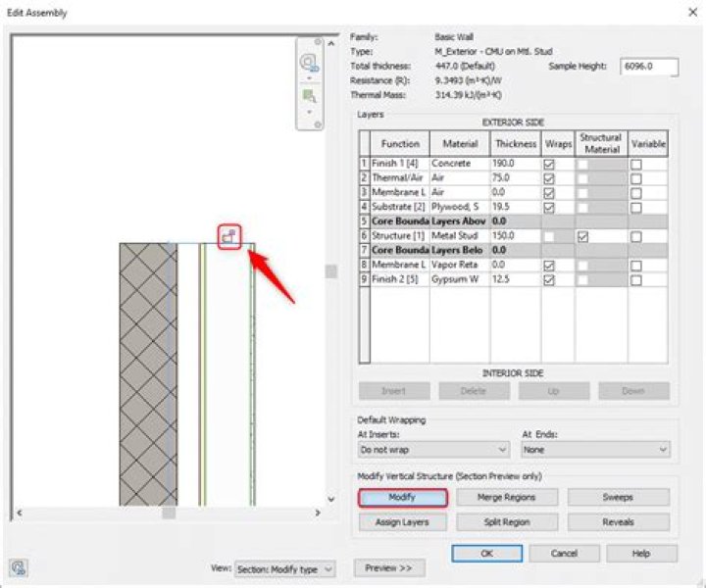Open the View section type dropdown
Viewport: 706px width, 588px height.
coord(285,569)
